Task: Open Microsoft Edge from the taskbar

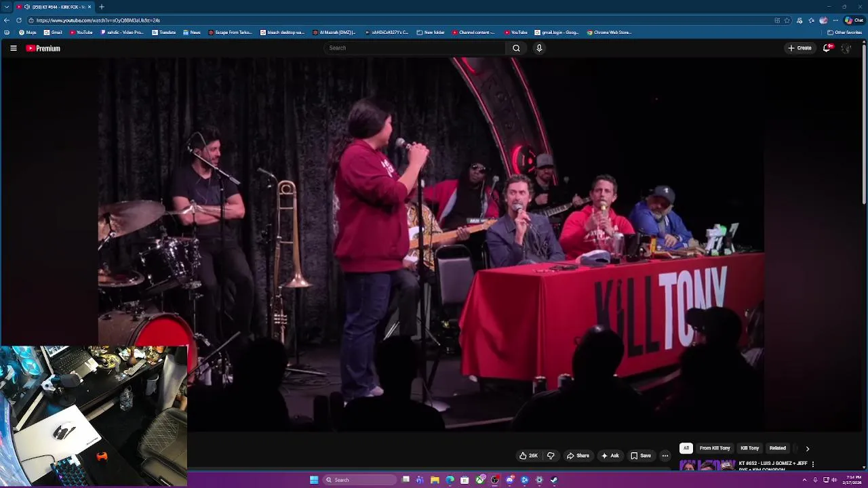Action: coord(450,480)
